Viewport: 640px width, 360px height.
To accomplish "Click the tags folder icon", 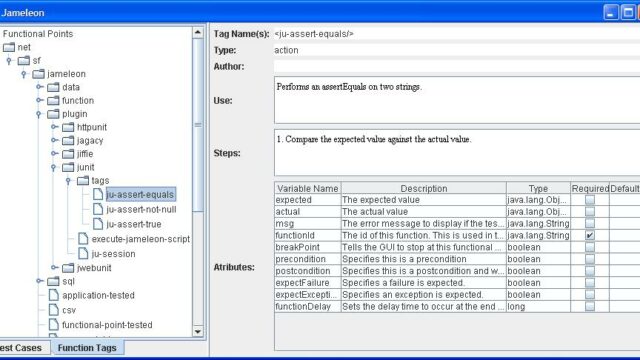I will pos(83,180).
